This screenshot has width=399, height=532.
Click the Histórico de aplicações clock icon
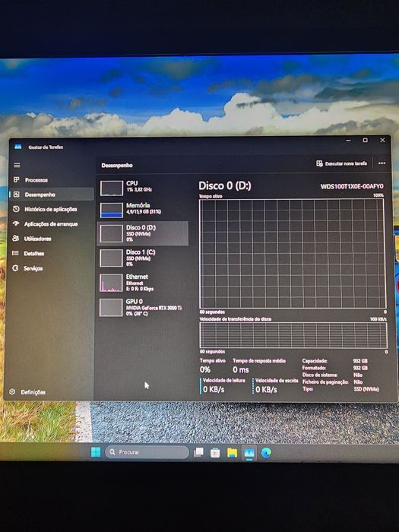point(16,209)
